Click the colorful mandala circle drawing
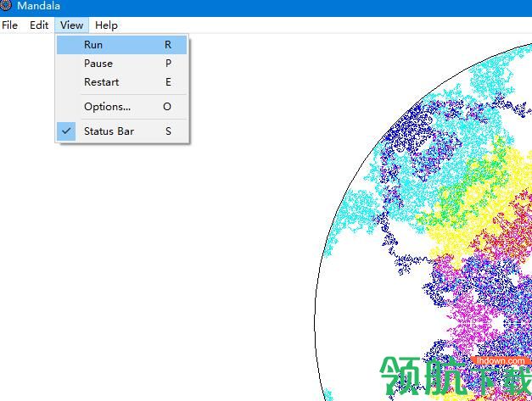The height and width of the screenshot is (401, 532). click(423, 221)
